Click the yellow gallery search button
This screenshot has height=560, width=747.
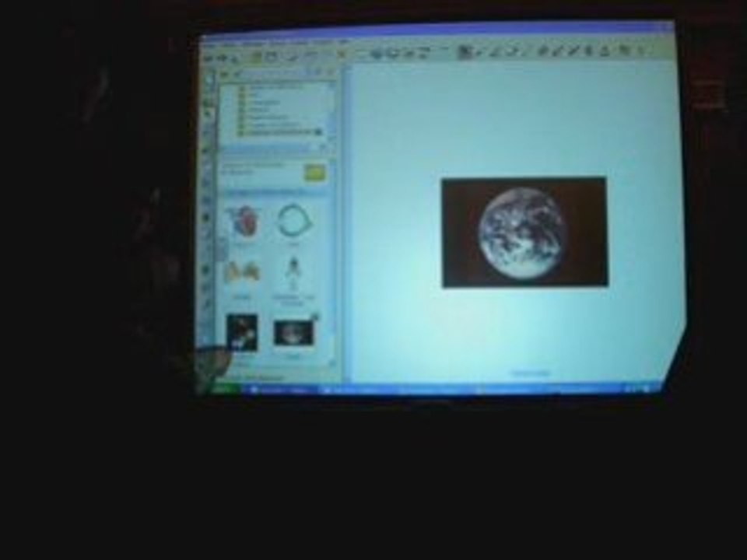[x=314, y=173]
